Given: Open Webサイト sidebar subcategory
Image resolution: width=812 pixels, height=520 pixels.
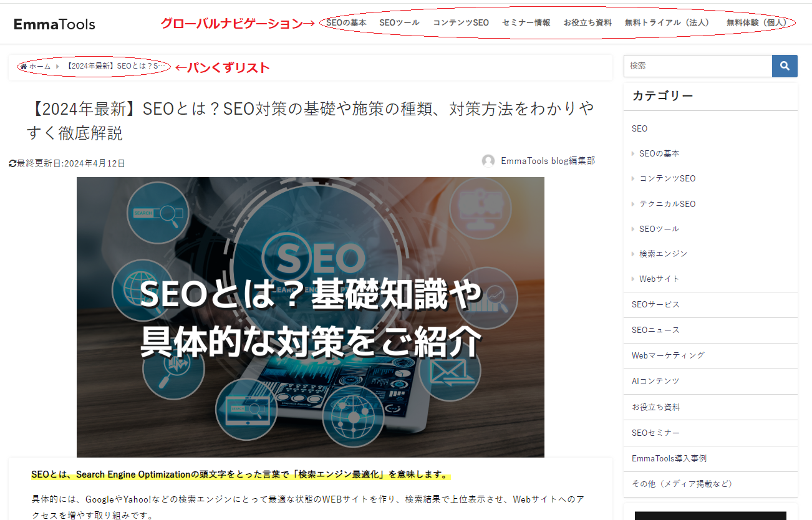Looking at the screenshot, I should point(659,279).
